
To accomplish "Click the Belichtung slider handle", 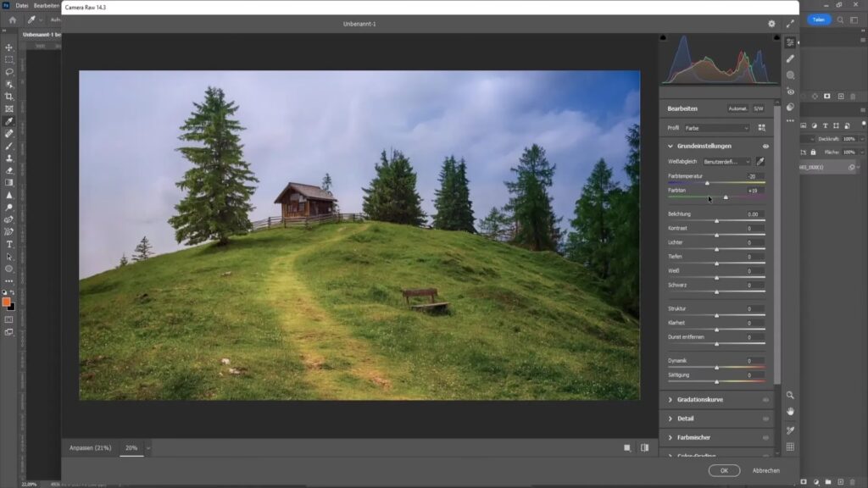I will [716, 220].
